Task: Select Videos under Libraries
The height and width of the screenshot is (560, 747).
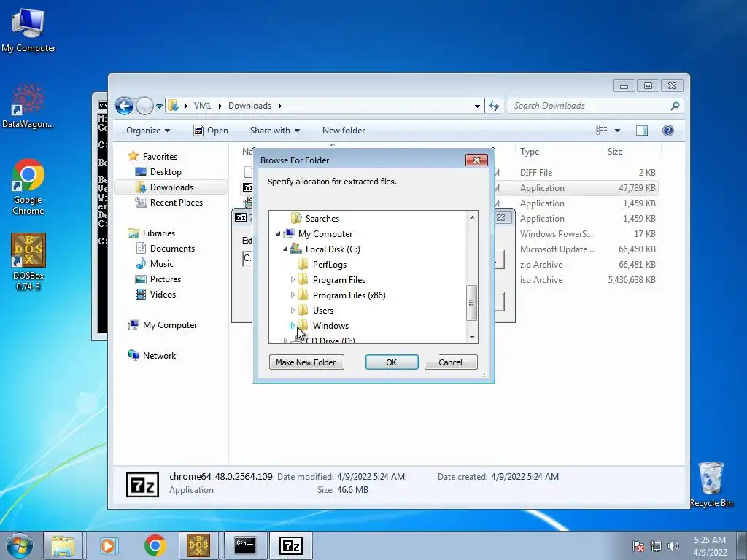Action: [x=163, y=295]
